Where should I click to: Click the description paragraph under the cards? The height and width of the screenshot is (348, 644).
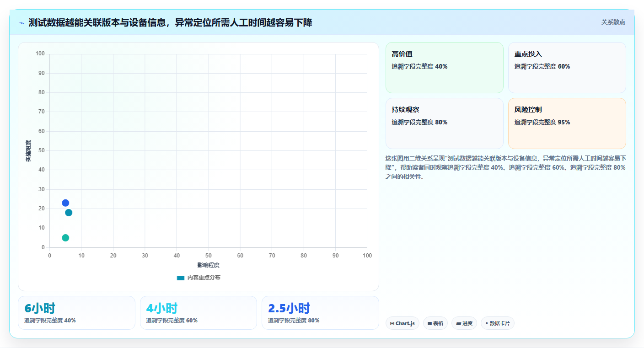(506, 167)
